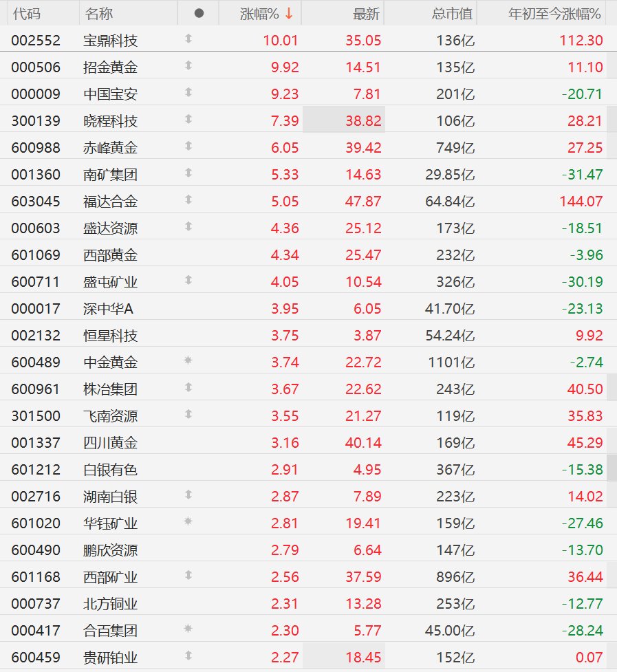This screenshot has height=672, width=617.
Task: Click the marker icon in 招金黄金 row
Action: [188, 65]
